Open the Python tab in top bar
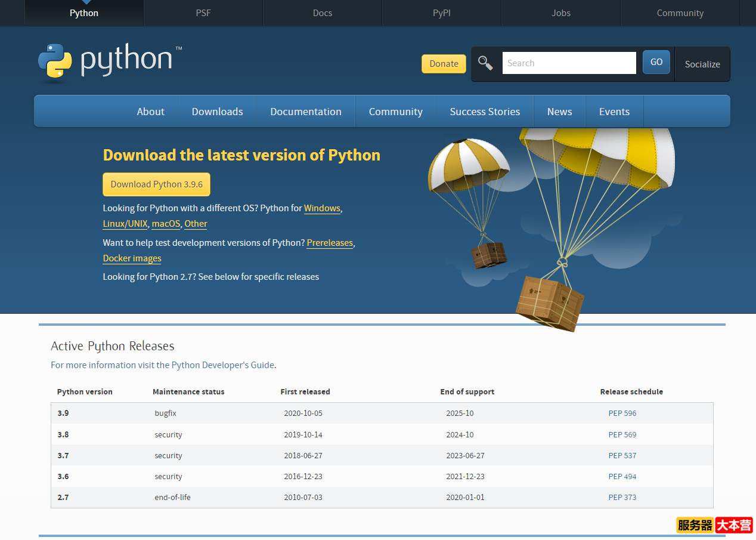 (x=84, y=13)
